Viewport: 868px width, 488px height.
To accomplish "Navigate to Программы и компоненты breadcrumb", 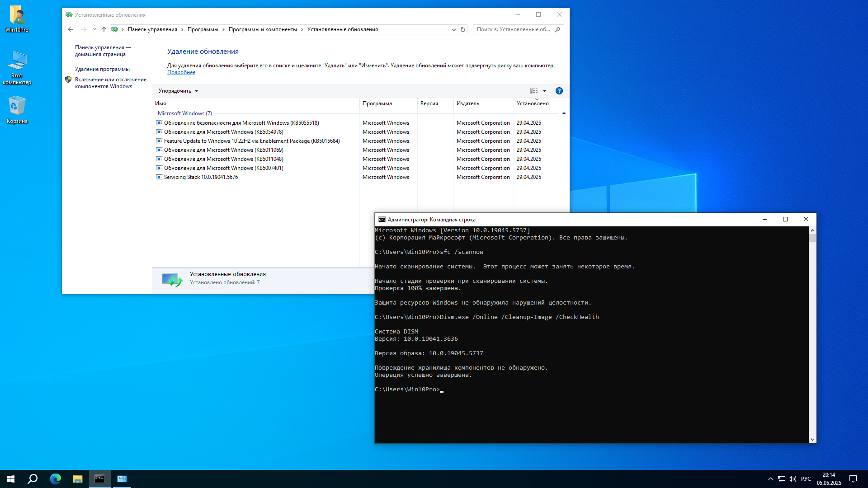I will (x=263, y=29).
